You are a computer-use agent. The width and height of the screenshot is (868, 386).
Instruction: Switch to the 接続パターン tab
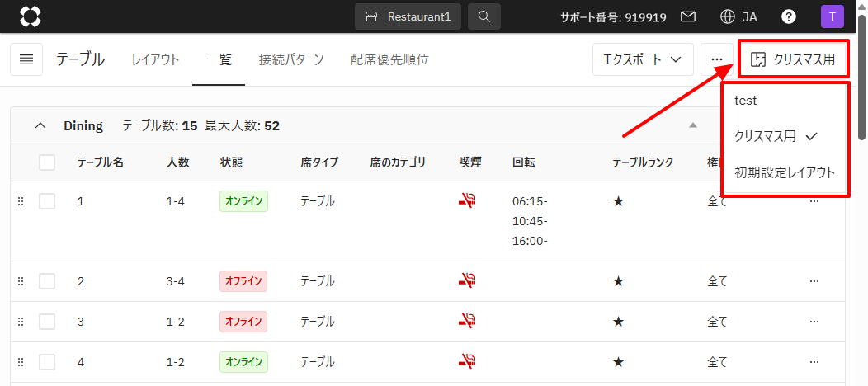pyautogui.click(x=291, y=59)
